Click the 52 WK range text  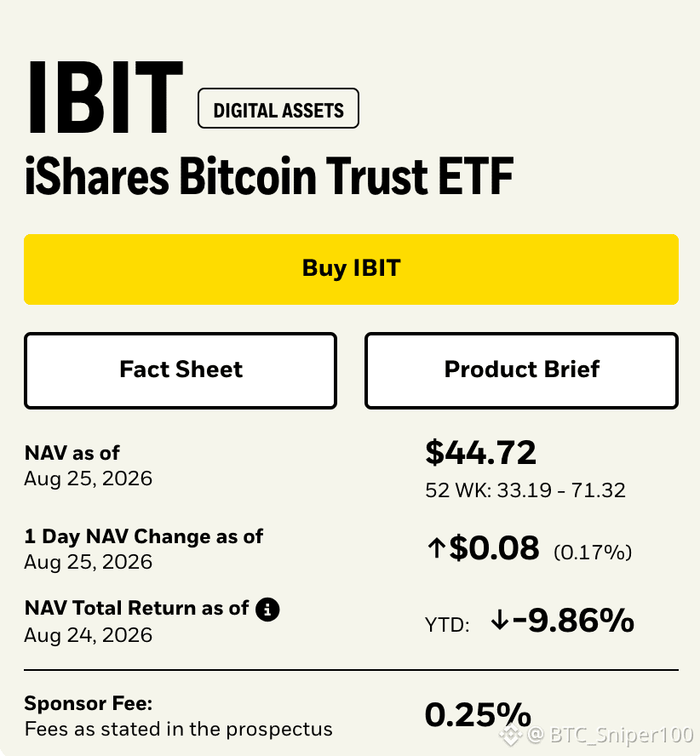(x=525, y=490)
